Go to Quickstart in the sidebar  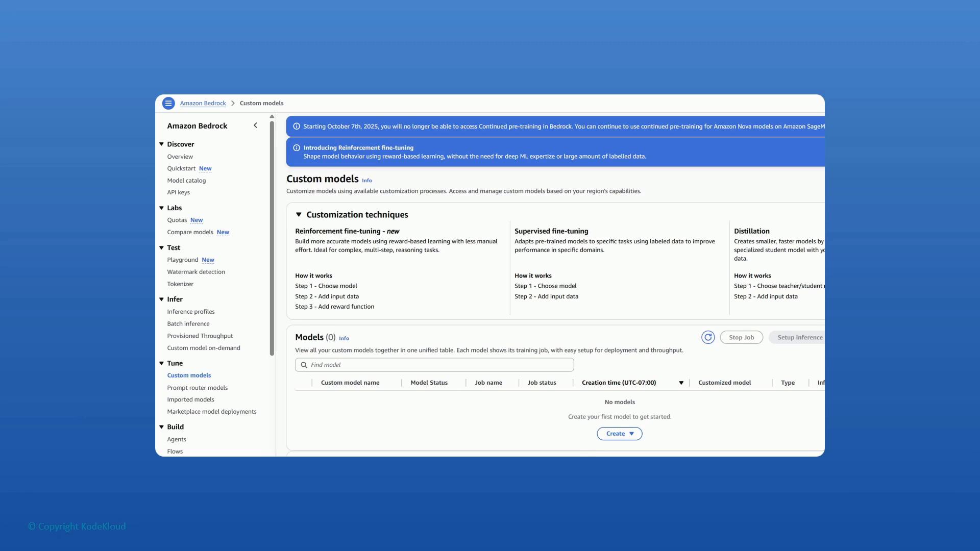[x=181, y=168]
